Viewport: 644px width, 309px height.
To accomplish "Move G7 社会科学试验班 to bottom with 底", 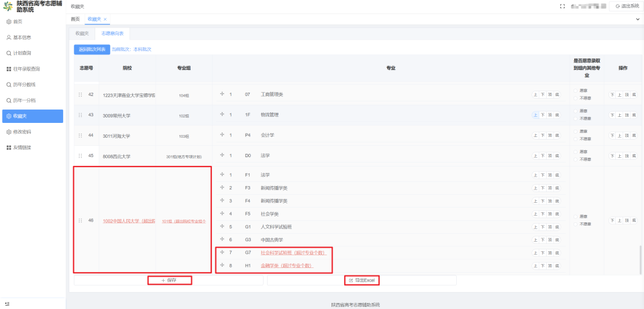I will [557, 253].
